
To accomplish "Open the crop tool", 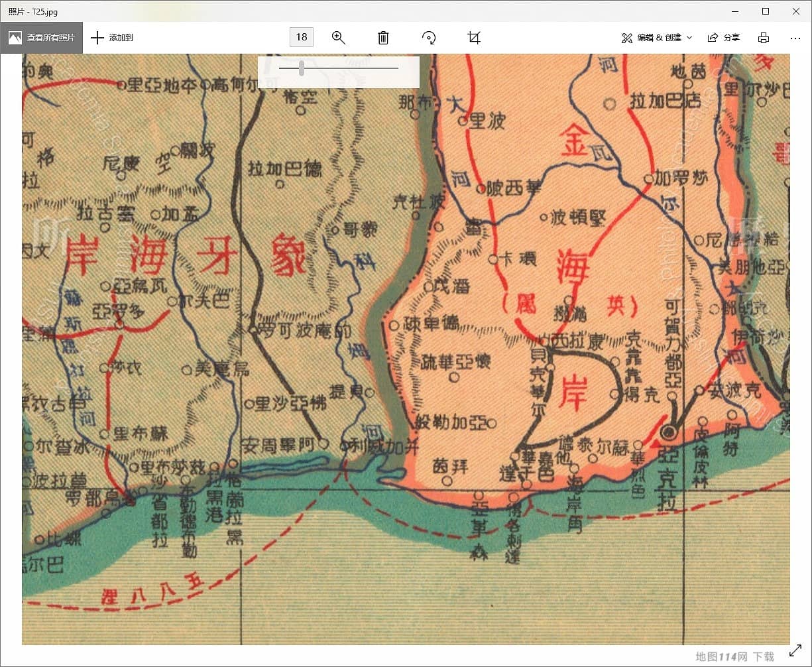I will (x=474, y=38).
